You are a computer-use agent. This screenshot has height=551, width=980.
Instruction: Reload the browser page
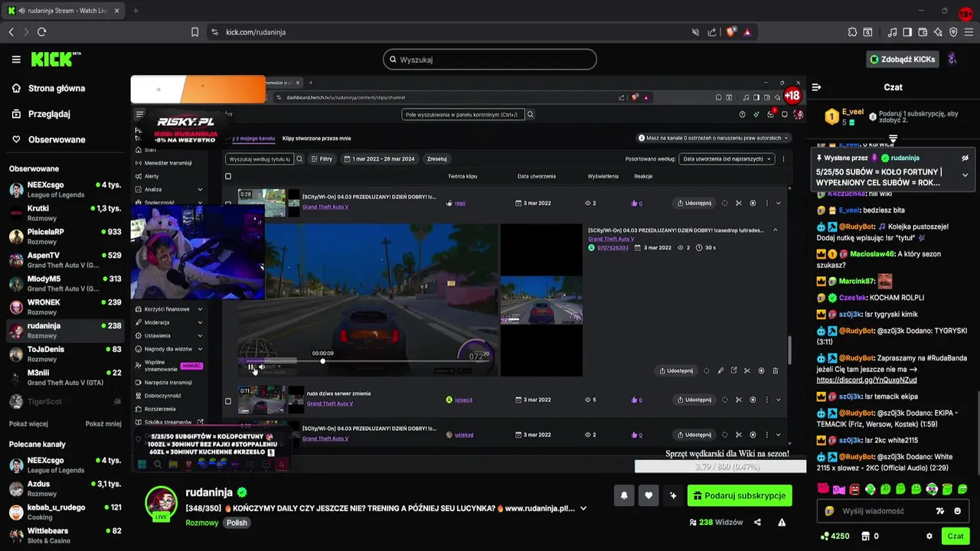coord(41,32)
